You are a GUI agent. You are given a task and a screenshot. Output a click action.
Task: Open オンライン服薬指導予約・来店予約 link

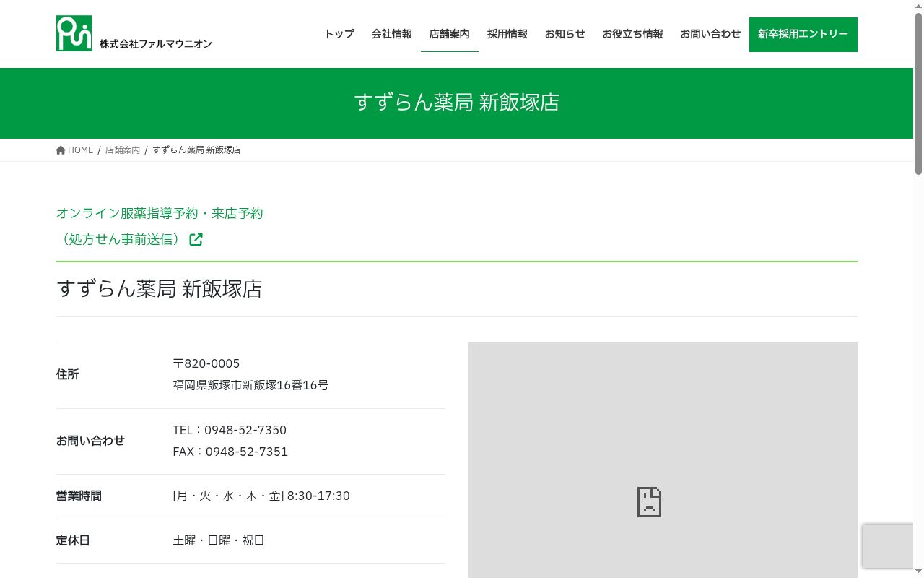click(160, 214)
